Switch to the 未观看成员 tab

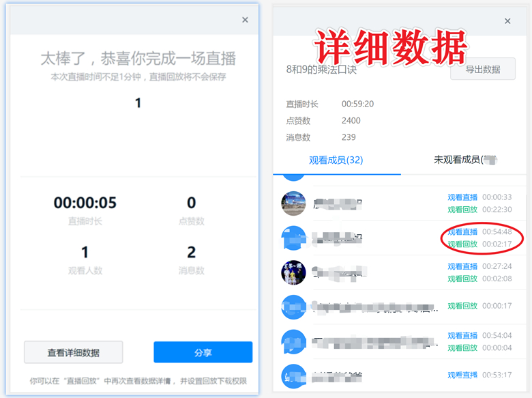coord(465,160)
